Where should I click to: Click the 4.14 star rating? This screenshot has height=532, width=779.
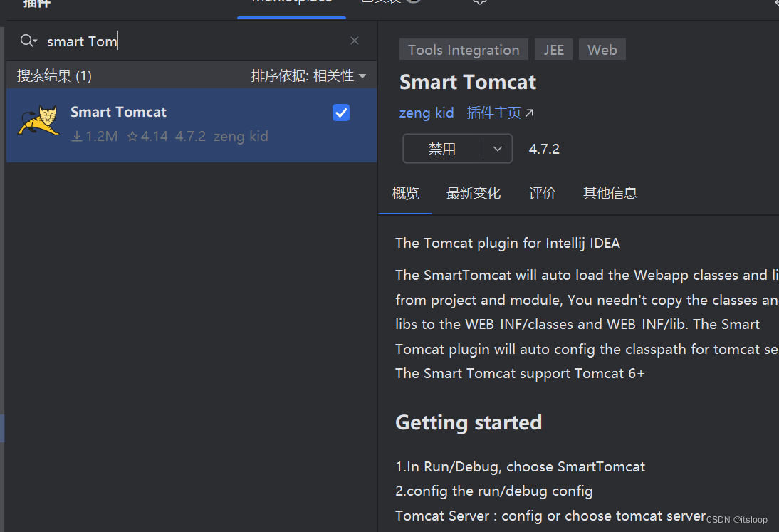tap(147, 136)
